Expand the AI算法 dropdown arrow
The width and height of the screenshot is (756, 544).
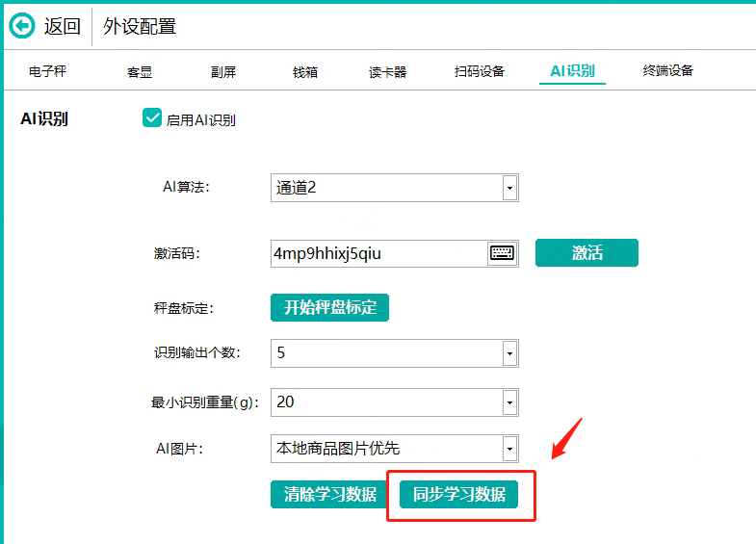[509, 188]
